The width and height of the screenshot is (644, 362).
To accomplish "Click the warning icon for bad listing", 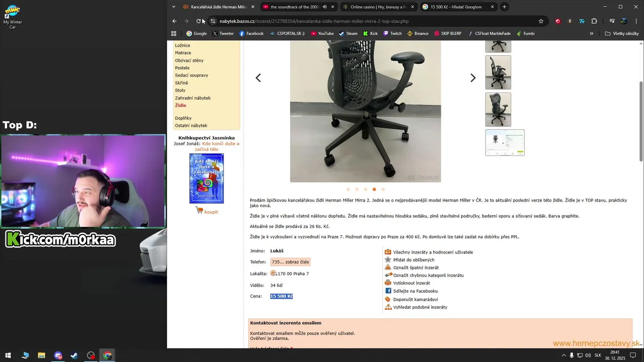I will tap(388, 267).
